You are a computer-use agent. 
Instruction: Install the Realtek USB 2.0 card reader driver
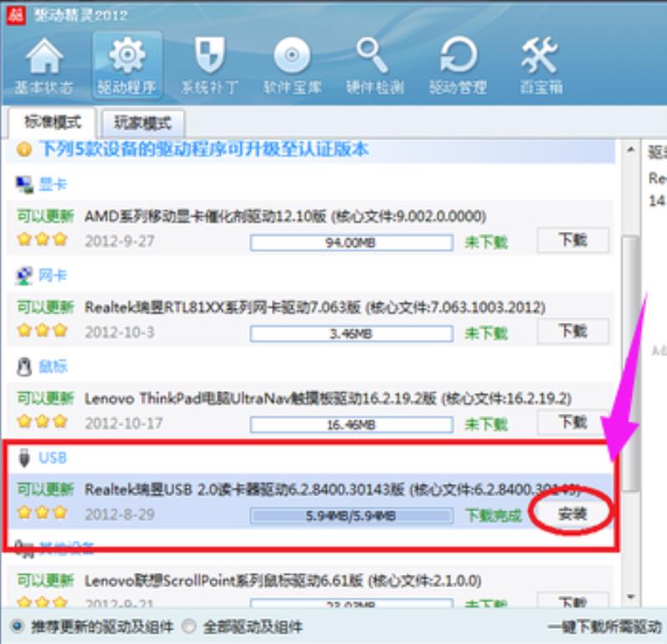pyautogui.click(x=572, y=514)
